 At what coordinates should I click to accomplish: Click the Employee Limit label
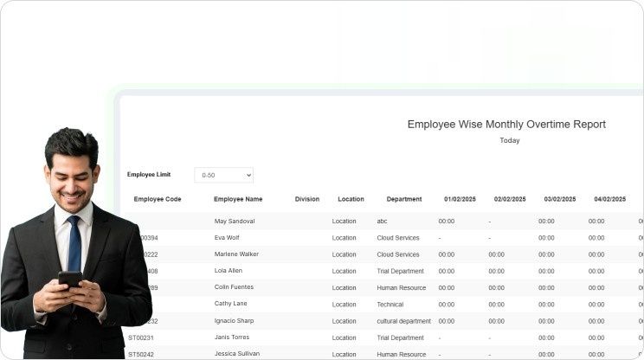click(149, 175)
